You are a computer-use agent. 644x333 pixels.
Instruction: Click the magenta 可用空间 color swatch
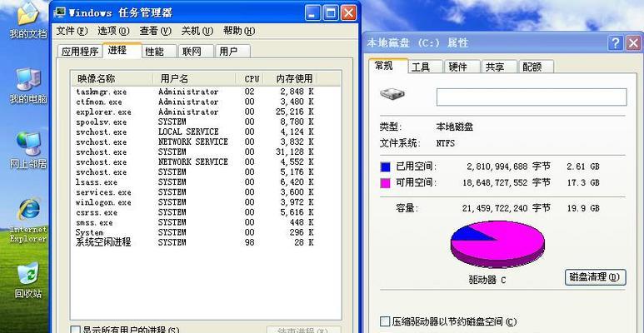pyautogui.click(x=385, y=183)
